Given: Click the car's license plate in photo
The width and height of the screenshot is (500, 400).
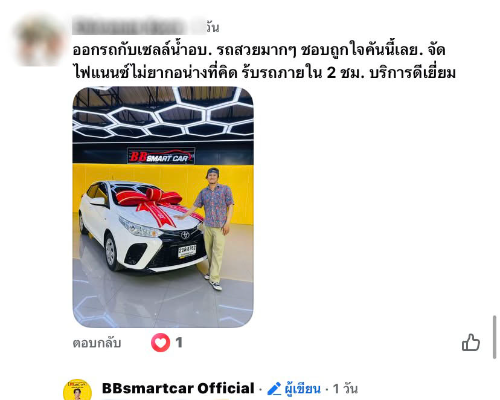Looking at the screenshot, I should (x=187, y=251).
